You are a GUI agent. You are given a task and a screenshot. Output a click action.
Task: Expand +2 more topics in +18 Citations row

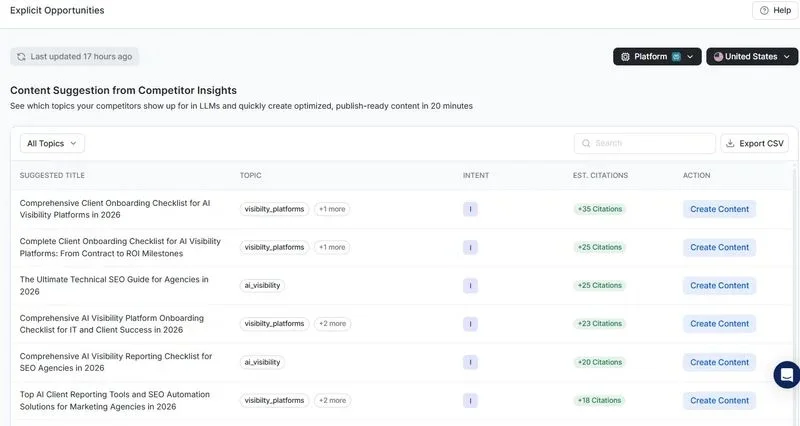333,400
